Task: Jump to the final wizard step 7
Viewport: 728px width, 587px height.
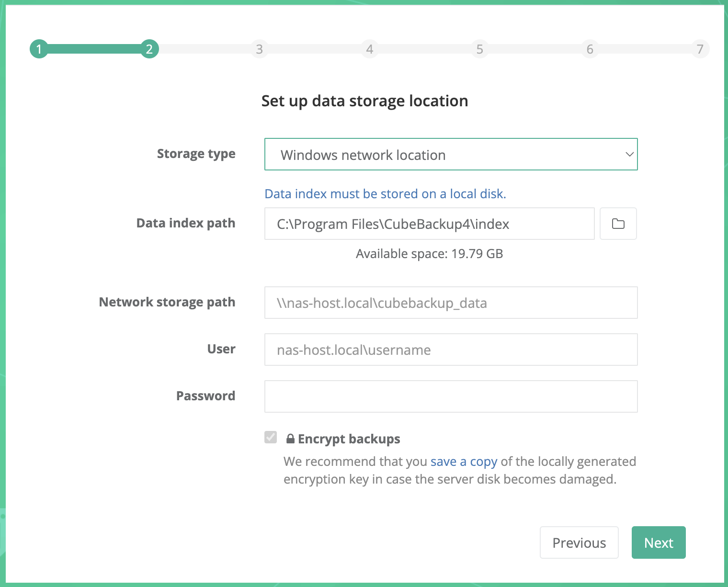Action: click(x=700, y=49)
